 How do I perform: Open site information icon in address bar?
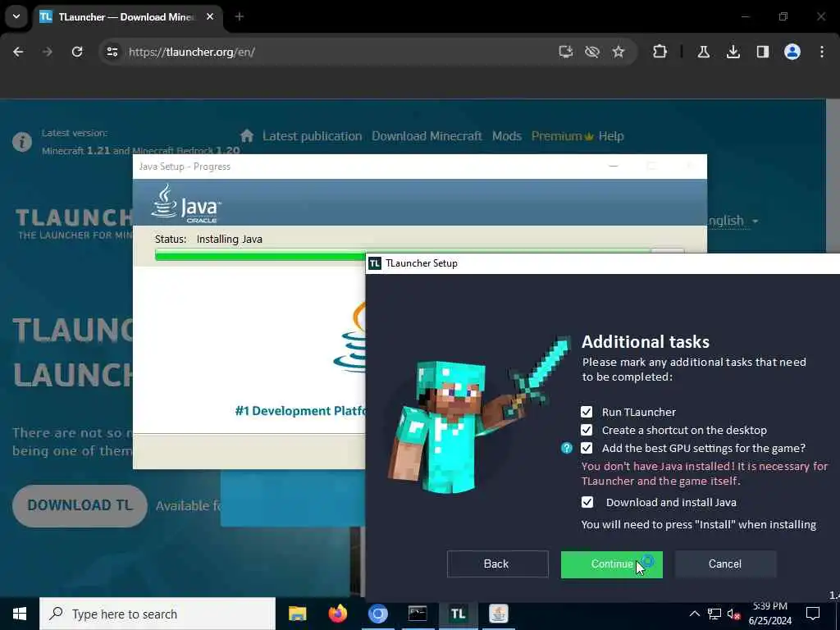(112, 52)
